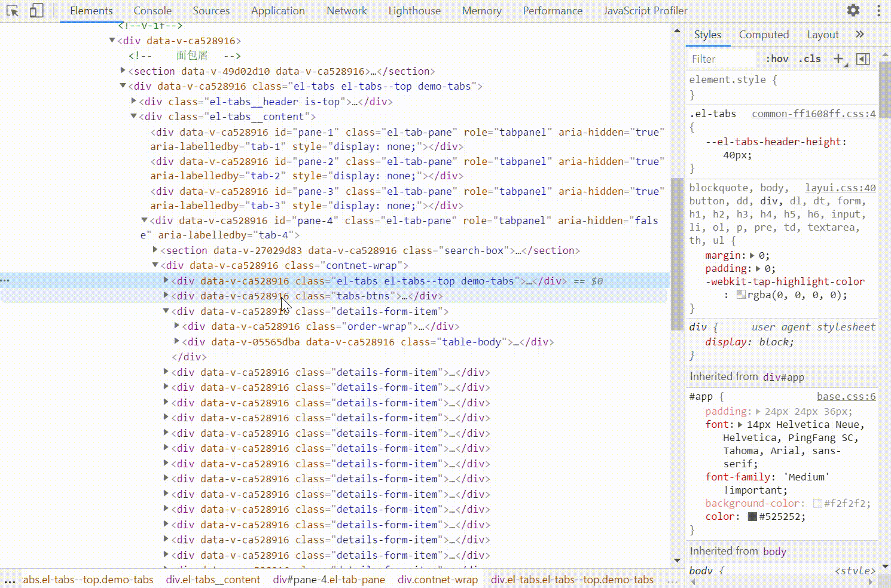This screenshot has height=588, width=891.
Task: Expand the font shorthand triangle in #app
Action: 740,424
